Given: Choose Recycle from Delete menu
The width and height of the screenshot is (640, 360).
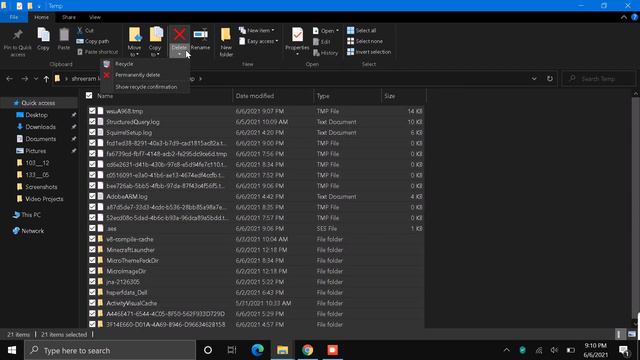Looking at the screenshot, I should [x=145, y=64].
